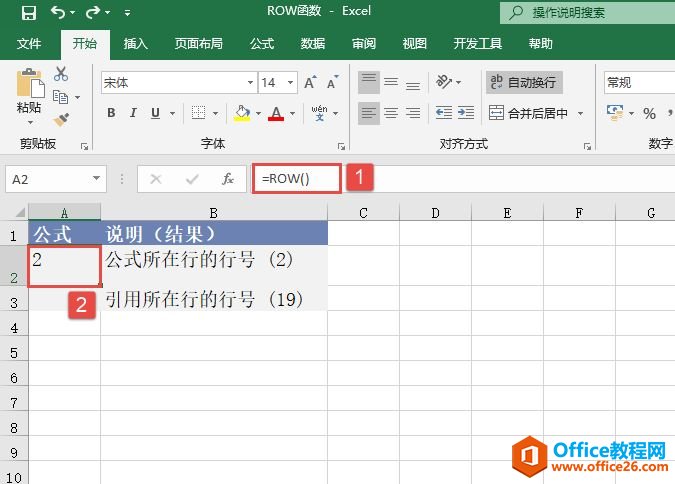Apply the red font color A
675x484 pixels.
point(276,113)
